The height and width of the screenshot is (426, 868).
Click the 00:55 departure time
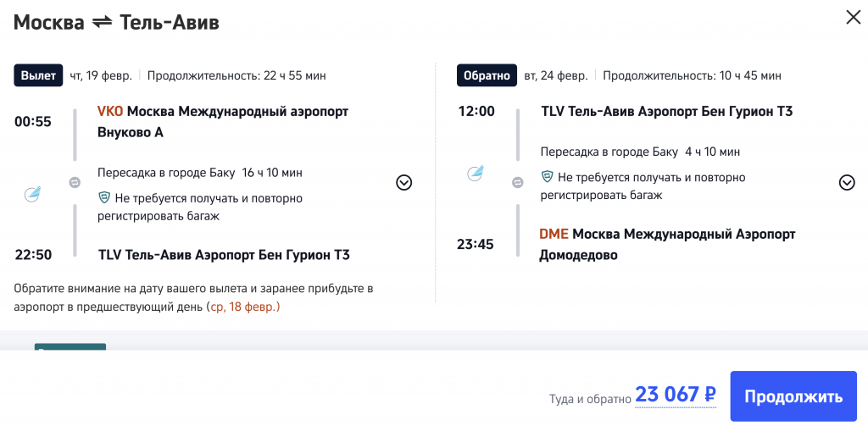[x=33, y=121]
